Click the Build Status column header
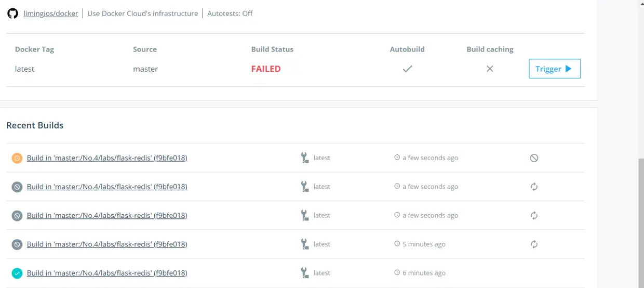 tap(272, 49)
